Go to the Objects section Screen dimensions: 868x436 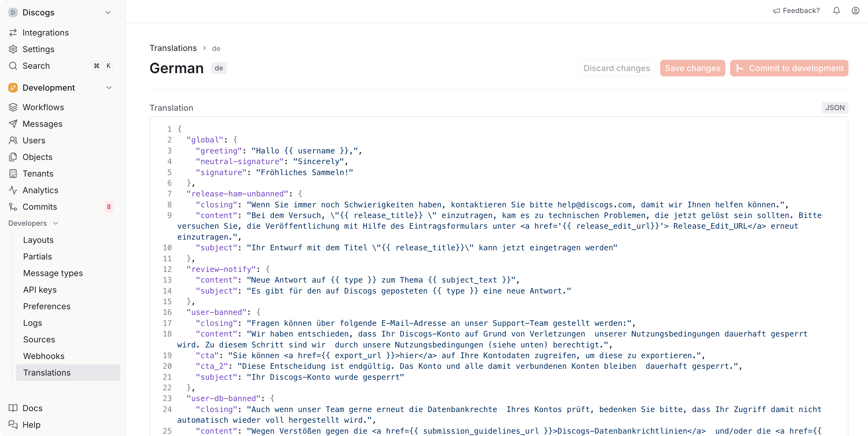pos(37,157)
